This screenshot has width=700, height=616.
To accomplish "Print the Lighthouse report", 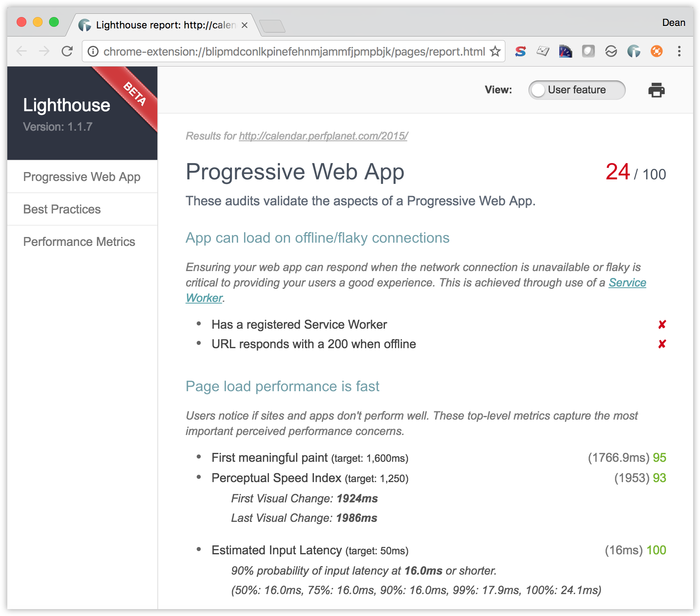I will 656,90.
